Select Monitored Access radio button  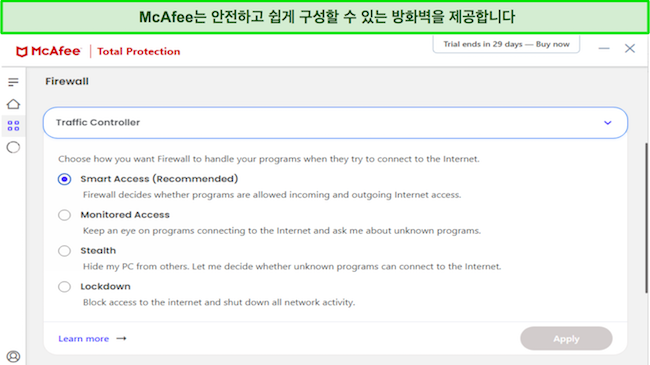[64, 215]
